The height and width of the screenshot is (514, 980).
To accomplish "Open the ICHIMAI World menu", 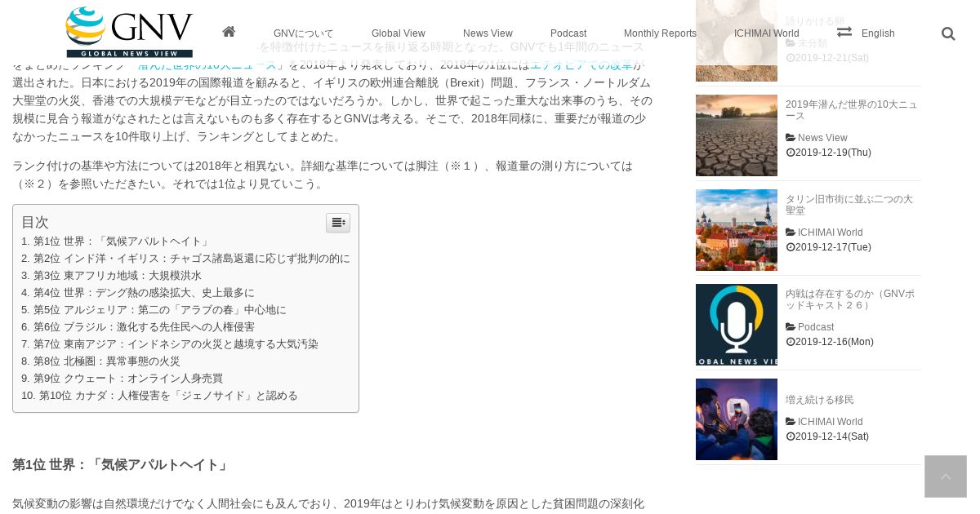I will (767, 33).
